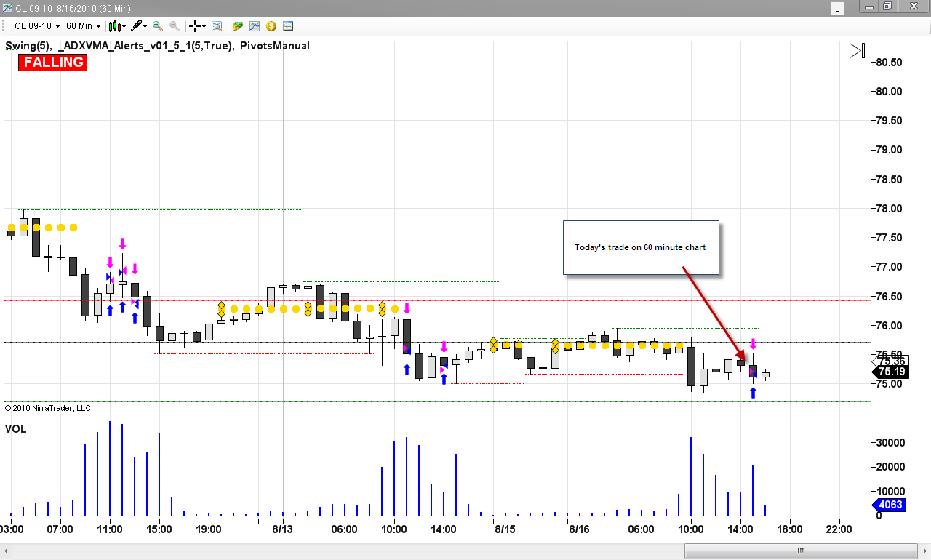This screenshot has width=931, height=560.
Task: Open the 60 Min interval dropdown
Action: coord(83,26)
